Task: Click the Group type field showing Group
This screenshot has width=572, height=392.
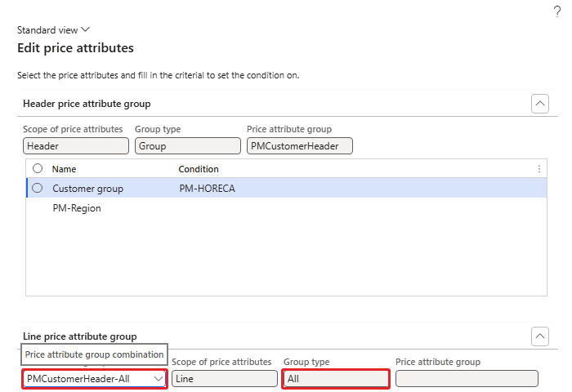Action: point(188,146)
